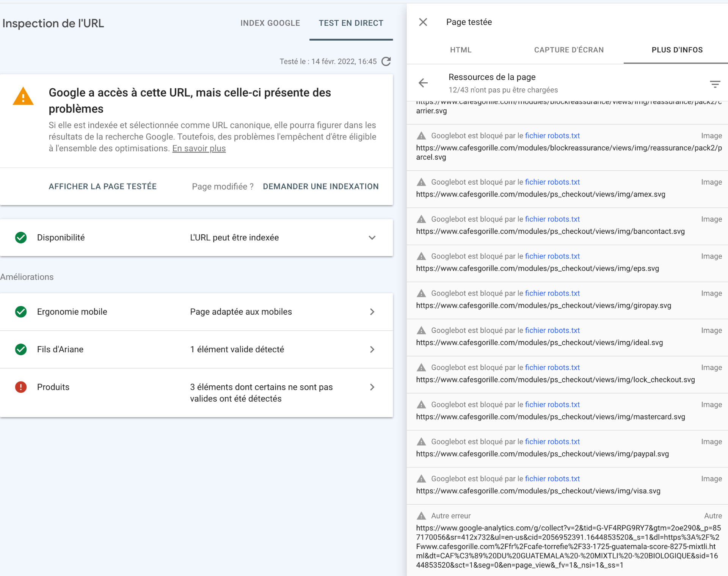Click the orange warning triangle icon
Viewport: 728px width, 576px height.
[23, 96]
